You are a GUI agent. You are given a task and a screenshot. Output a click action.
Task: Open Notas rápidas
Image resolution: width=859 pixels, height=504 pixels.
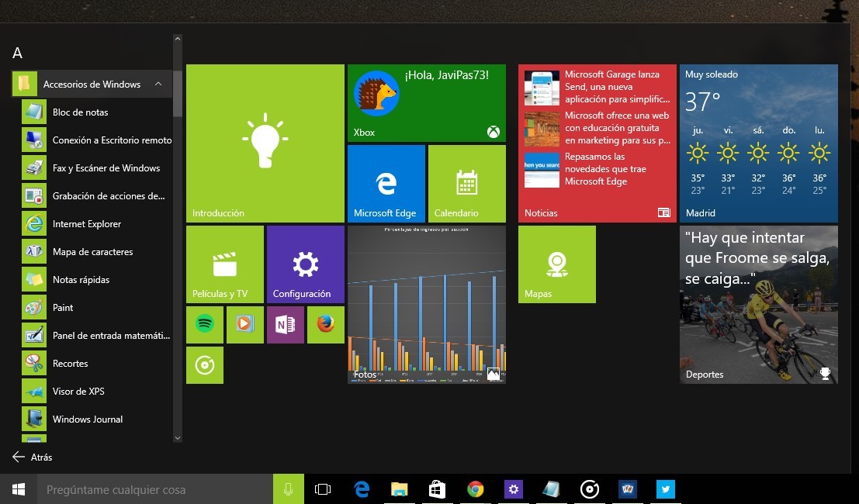click(x=97, y=280)
